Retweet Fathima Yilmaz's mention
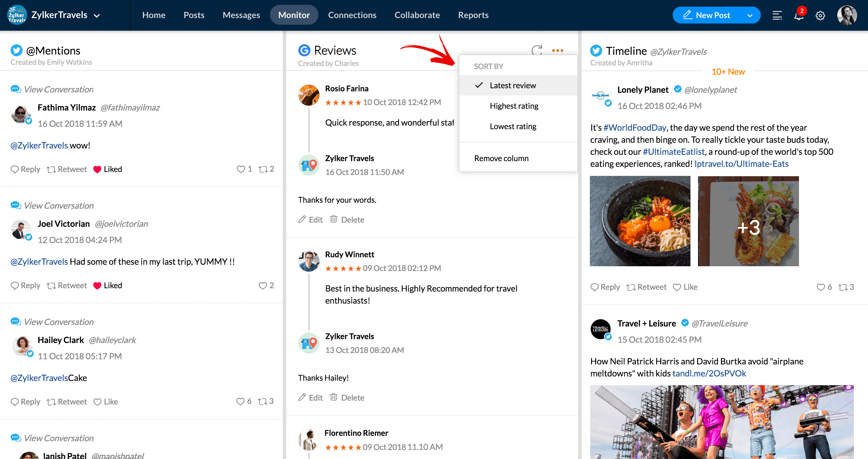Image resolution: width=868 pixels, height=459 pixels. coord(67,169)
